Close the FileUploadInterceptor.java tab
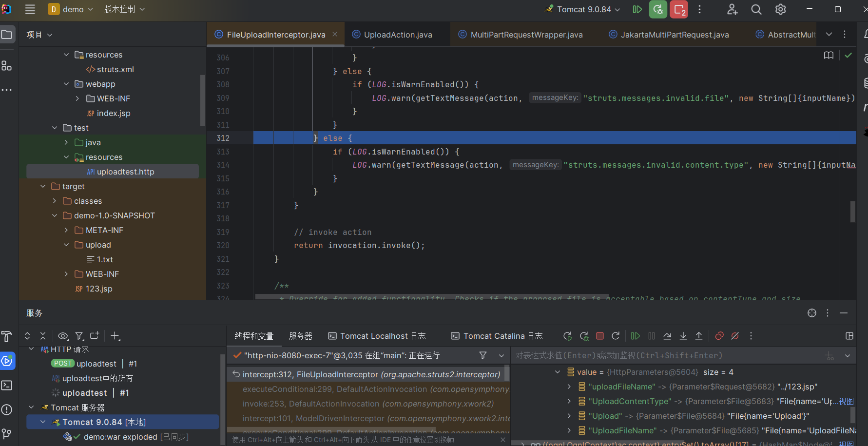 (x=335, y=34)
